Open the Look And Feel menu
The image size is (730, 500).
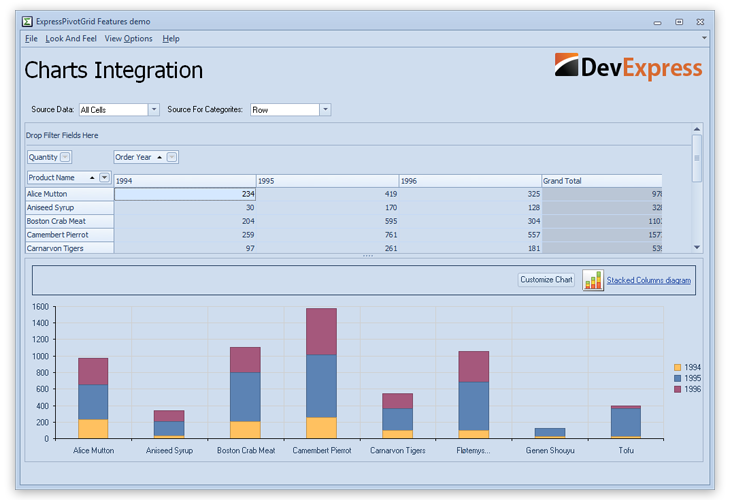[x=71, y=39]
